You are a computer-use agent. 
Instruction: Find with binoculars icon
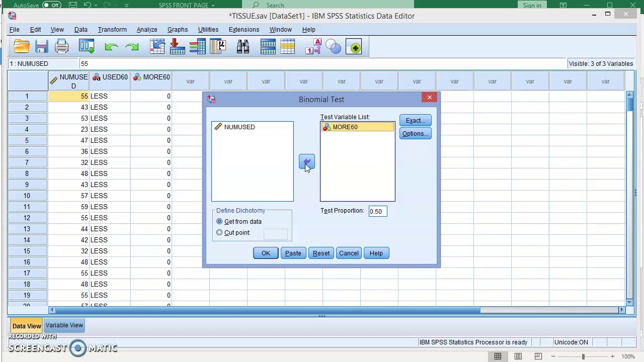(243, 47)
